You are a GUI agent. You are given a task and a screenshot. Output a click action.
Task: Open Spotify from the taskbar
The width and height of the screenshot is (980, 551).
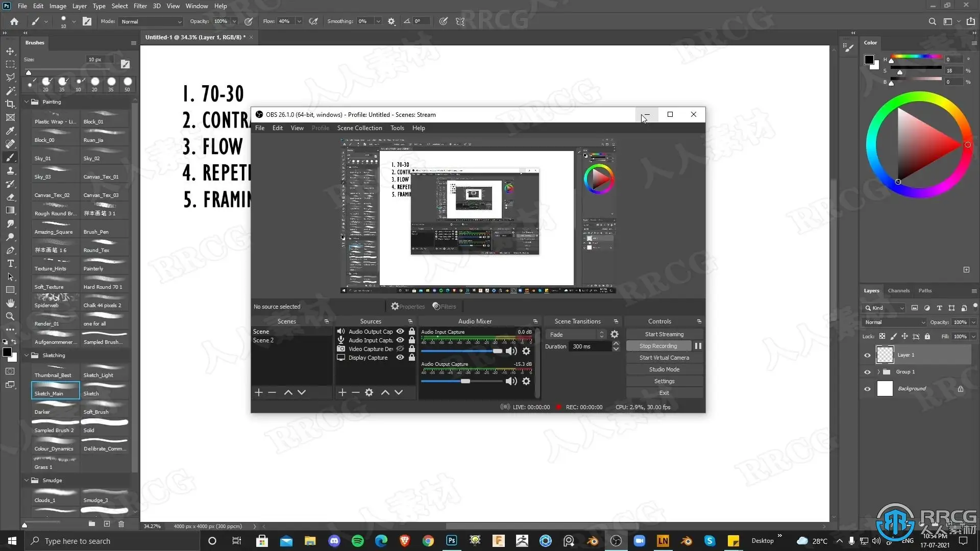point(358,541)
